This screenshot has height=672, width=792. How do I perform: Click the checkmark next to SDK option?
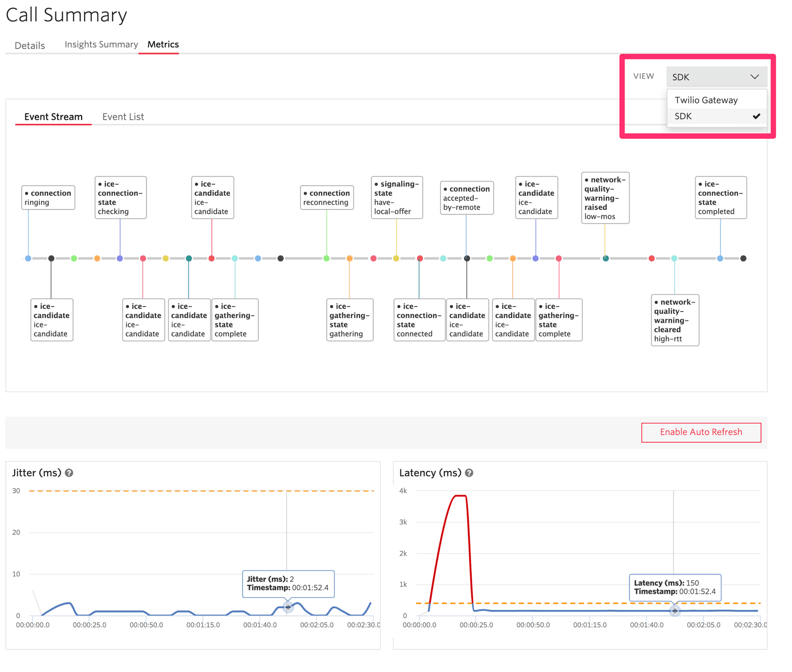(x=756, y=116)
